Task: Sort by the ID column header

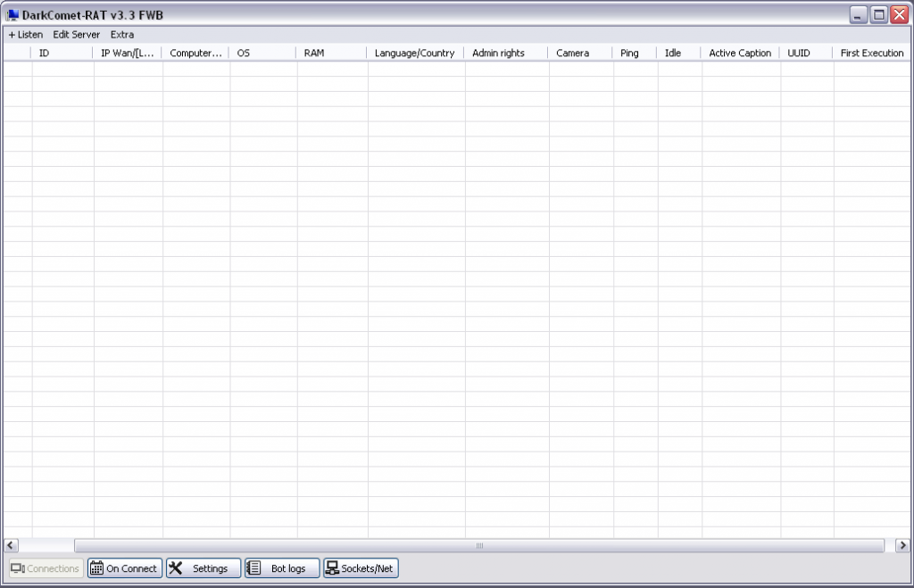Action: pyautogui.click(x=62, y=53)
